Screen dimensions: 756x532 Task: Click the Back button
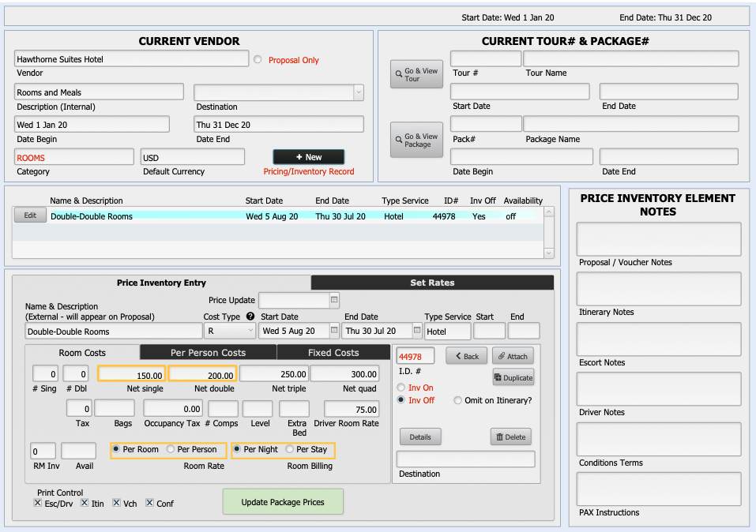click(x=466, y=356)
